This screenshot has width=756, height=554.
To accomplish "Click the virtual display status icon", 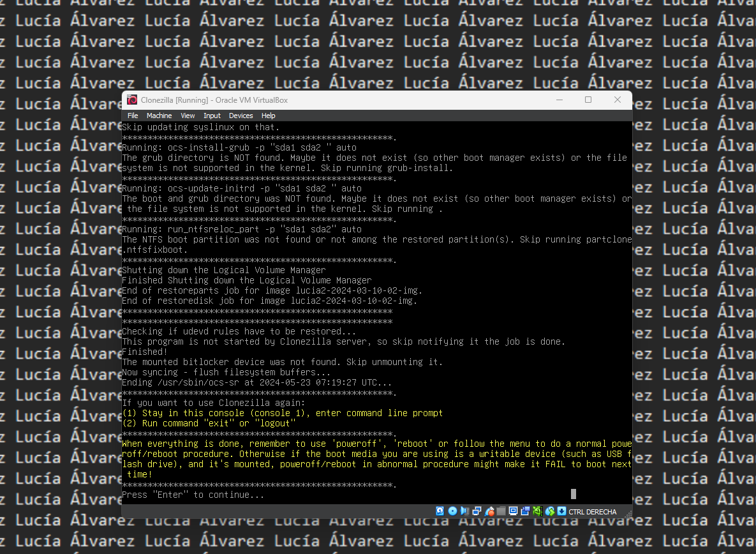I will point(513,511).
